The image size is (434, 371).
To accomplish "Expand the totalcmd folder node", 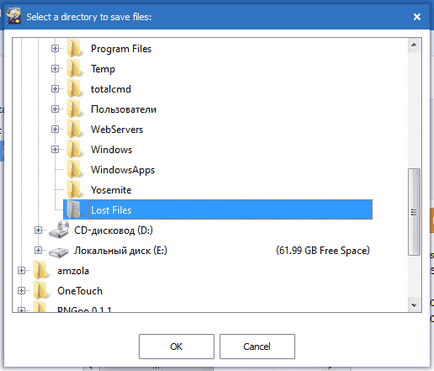I will [55, 89].
